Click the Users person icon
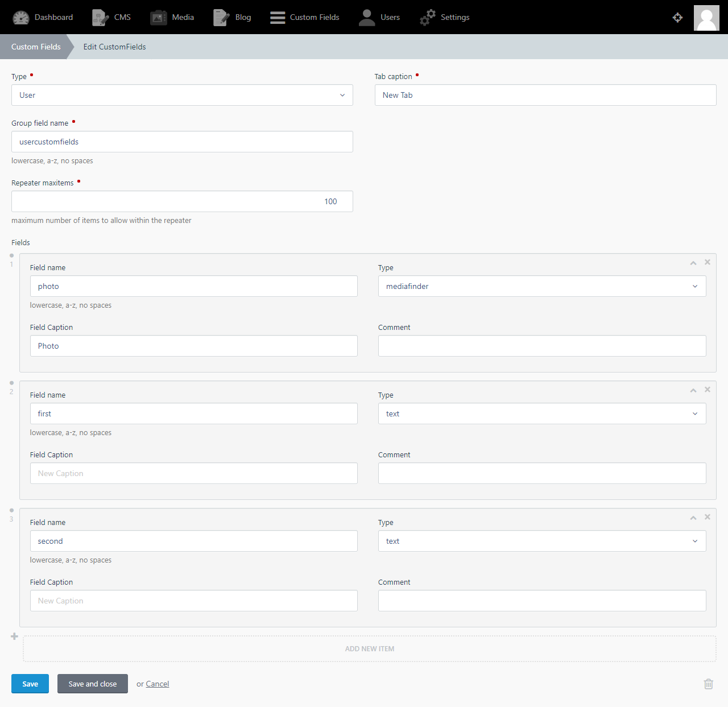Viewport: 728px width, 707px height. point(367,18)
